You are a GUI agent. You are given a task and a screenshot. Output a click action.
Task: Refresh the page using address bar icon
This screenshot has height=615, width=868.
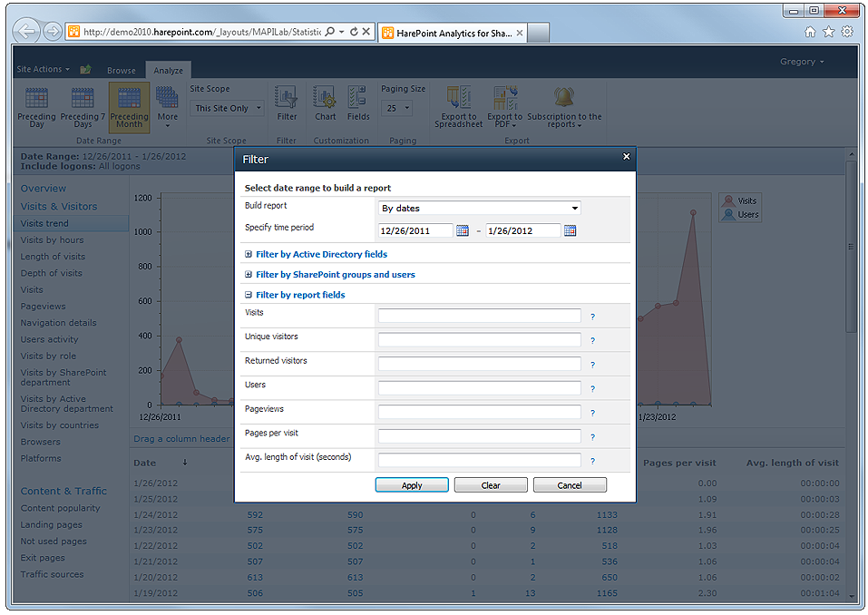(x=353, y=32)
